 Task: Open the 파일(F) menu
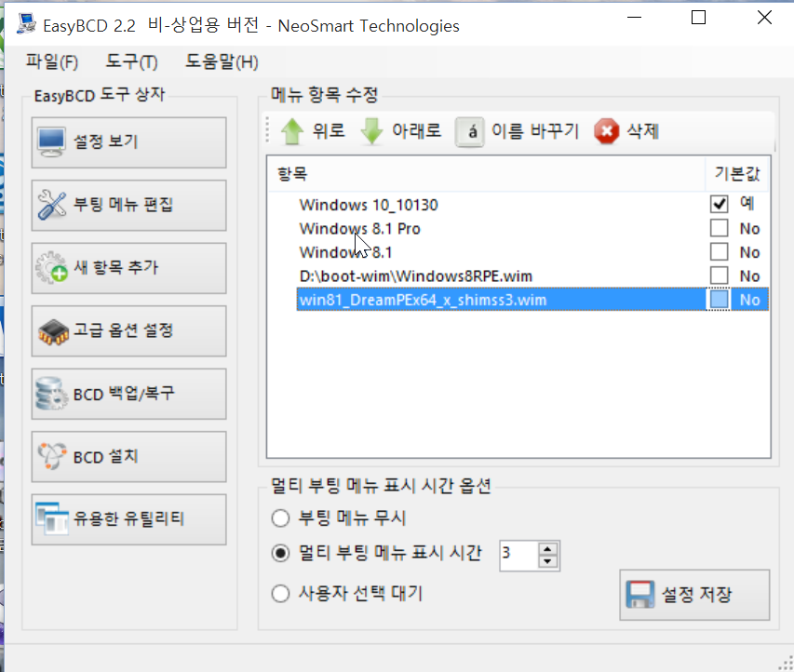[51, 61]
